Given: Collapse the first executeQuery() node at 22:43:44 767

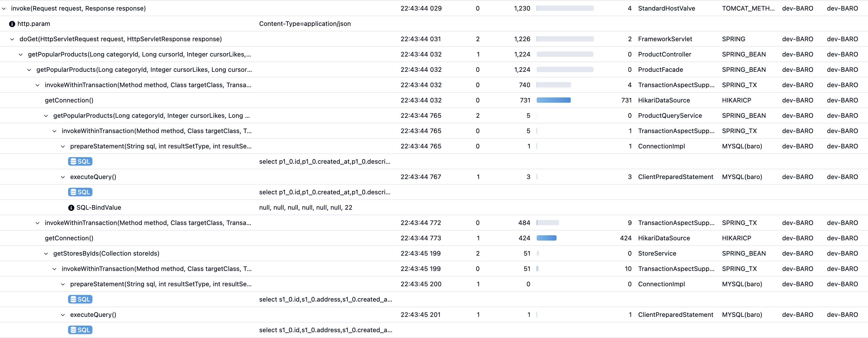Looking at the screenshot, I should (63, 177).
